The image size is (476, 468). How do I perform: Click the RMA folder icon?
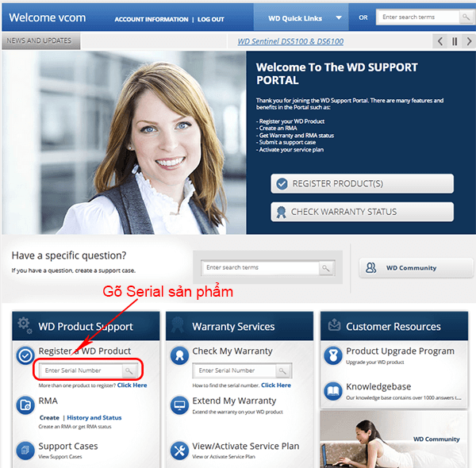(x=25, y=405)
